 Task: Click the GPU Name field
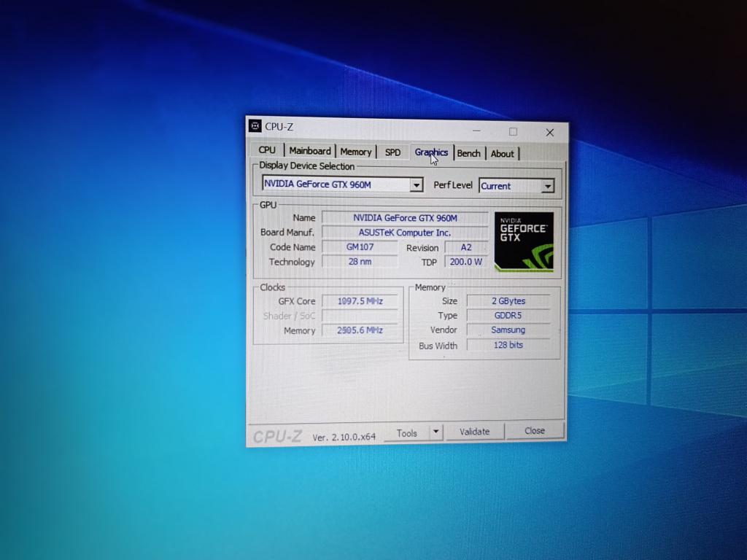click(x=405, y=218)
